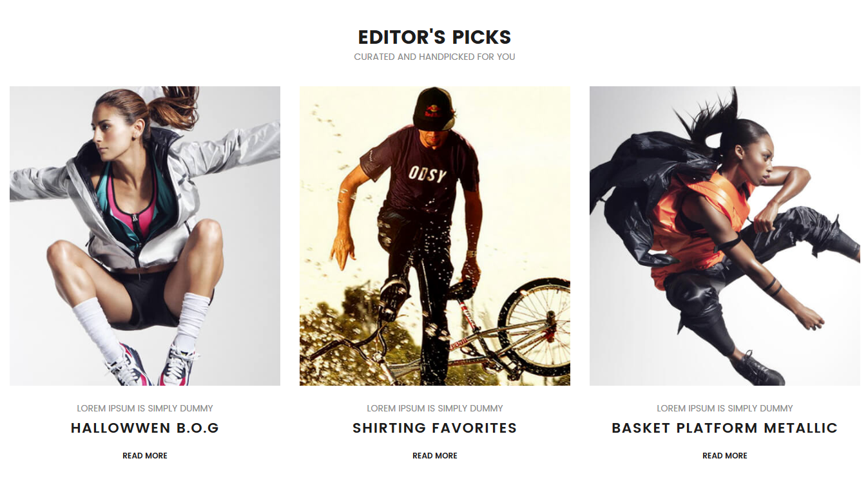Select the BMX rider photo
The image size is (868, 481).
tap(435, 236)
